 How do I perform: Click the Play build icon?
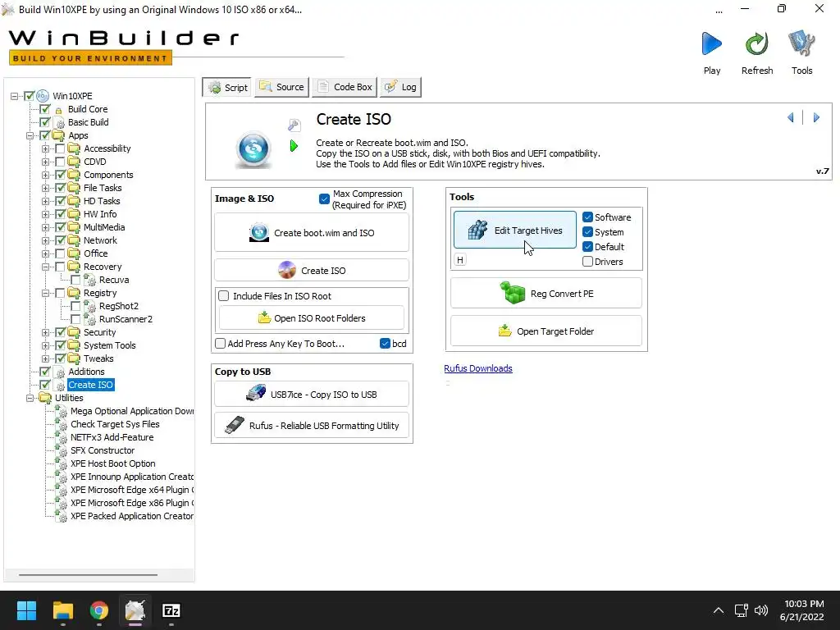coord(711,44)
